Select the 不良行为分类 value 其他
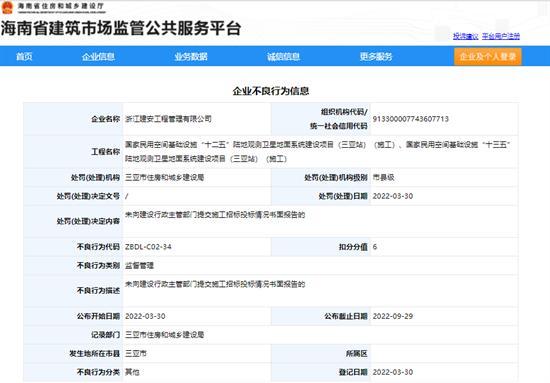Viewport: 550px width, 383px height. (x=132, y=372)
